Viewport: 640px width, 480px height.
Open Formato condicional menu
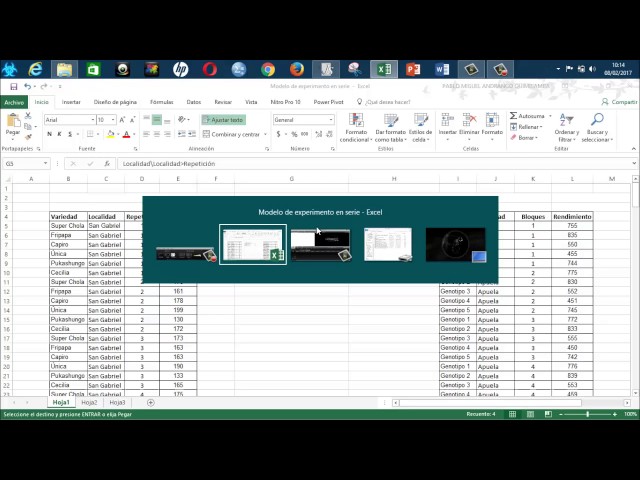pos(356,128)
